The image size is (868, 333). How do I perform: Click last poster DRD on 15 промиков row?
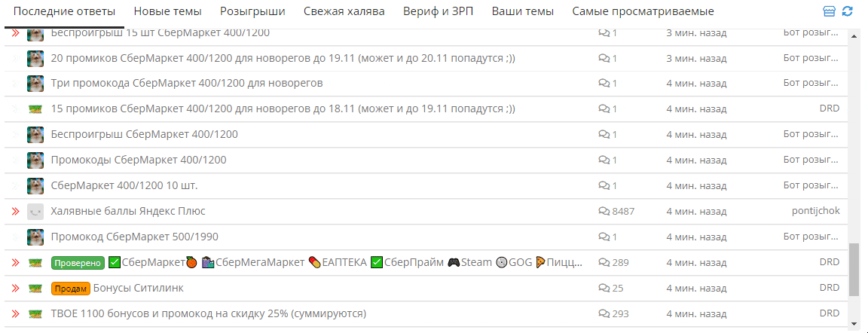pyautogui.click(x=830, y=109)
